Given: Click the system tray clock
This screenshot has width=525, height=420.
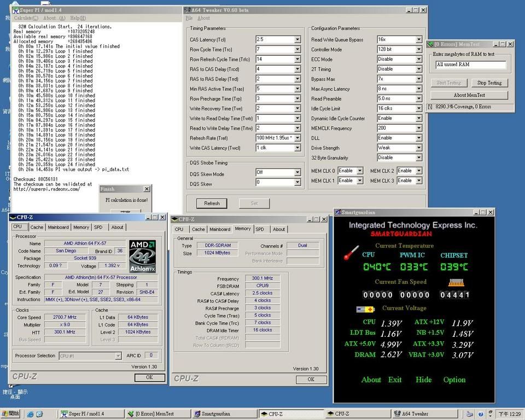Looking at the screenshot, I should 510,415.
